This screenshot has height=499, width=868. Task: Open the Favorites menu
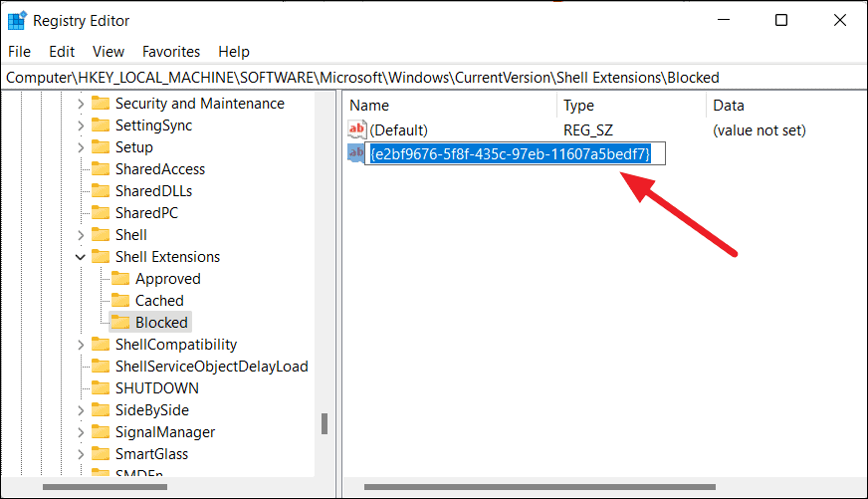171,52
